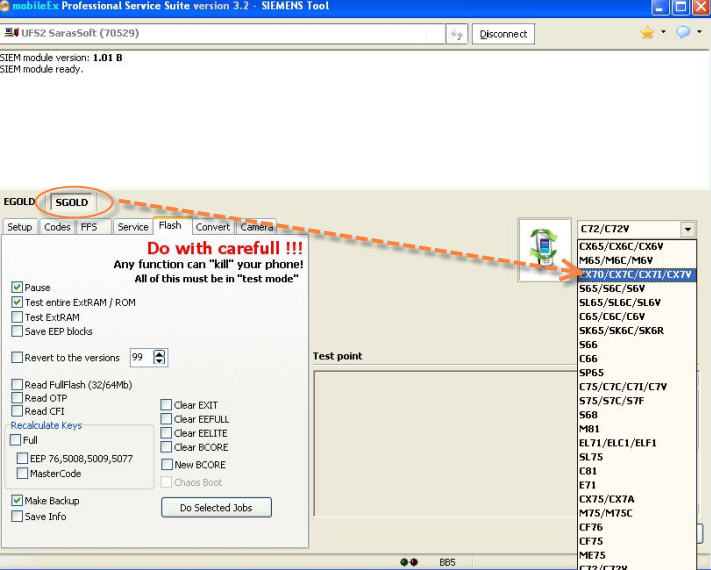Toggle Test entire ExtRAM / ROM checkbox
Screen dimensions: 711x570
point(17,302)
